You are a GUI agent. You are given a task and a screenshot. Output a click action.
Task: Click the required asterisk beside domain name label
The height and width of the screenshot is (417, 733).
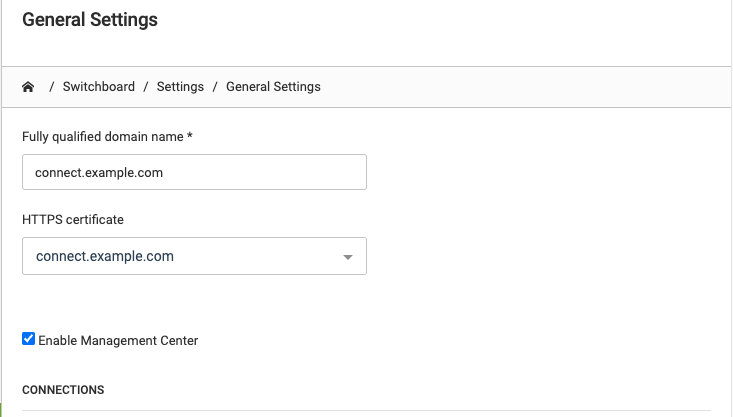pos(190,135)
